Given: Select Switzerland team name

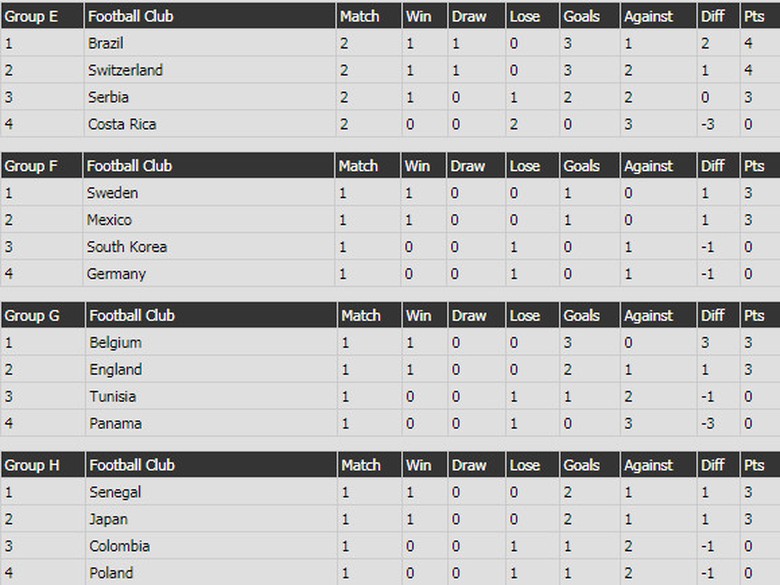Looking at the screenshot, I should 125,71.
